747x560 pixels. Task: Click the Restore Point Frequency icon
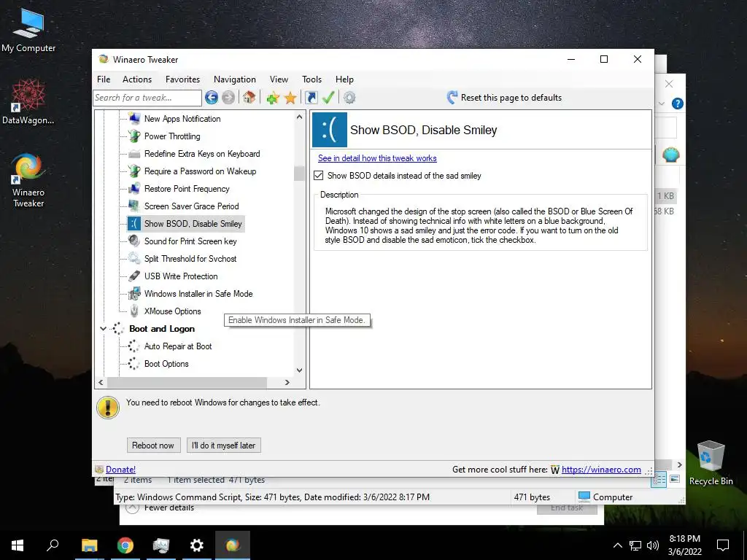134,189
